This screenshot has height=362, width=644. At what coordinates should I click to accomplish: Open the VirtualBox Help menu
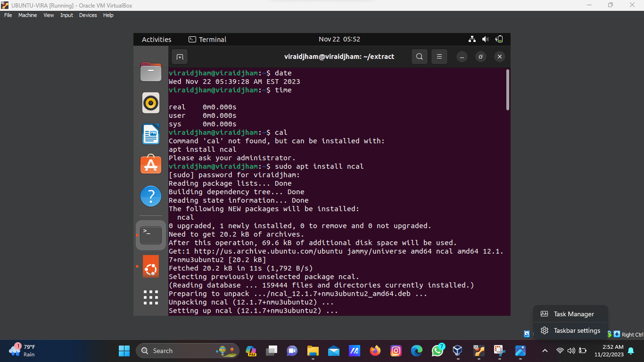[x=108, y=15]
